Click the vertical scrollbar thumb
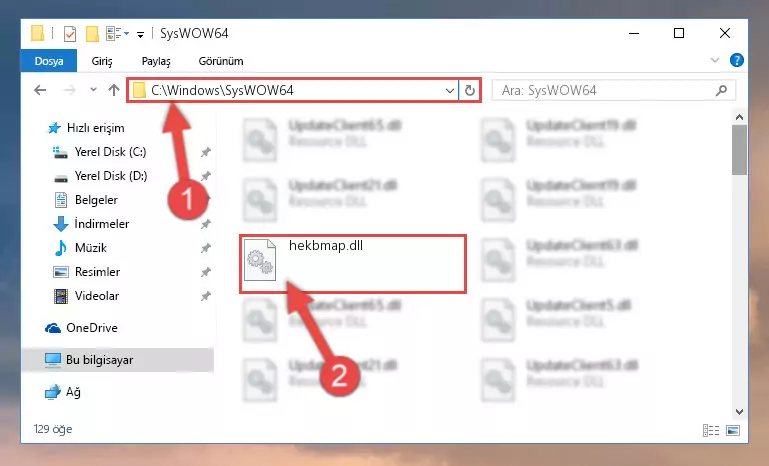Viewport: 769px width, 466px height. tap(739, 150)
